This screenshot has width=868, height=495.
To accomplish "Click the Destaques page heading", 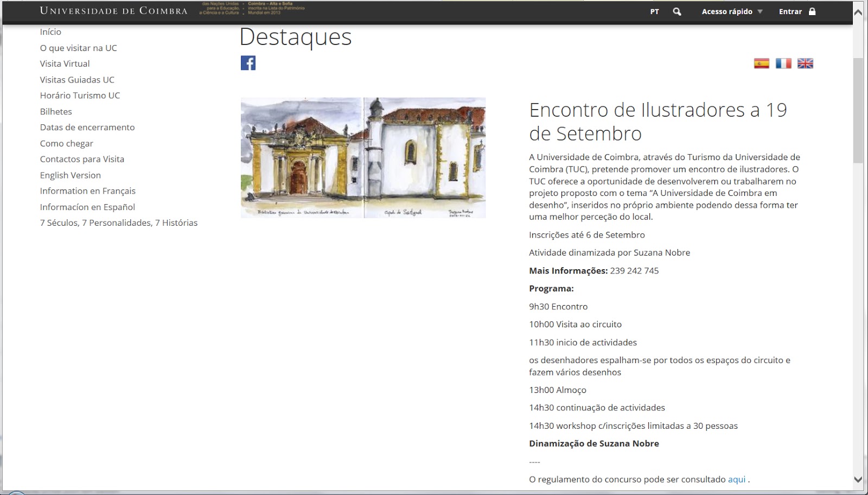I will point(296,37).
